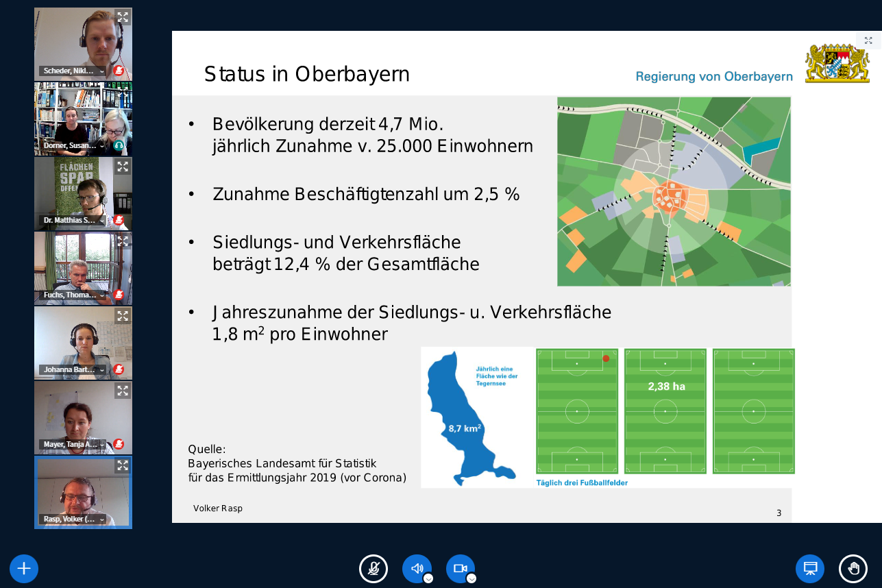
Task: Open fullscreen for Johanna Bart's video tile
Action: tap(122, 316)
